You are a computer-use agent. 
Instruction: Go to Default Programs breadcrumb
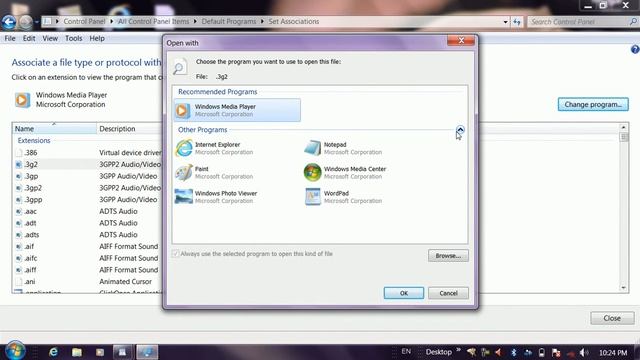point(229,21)
